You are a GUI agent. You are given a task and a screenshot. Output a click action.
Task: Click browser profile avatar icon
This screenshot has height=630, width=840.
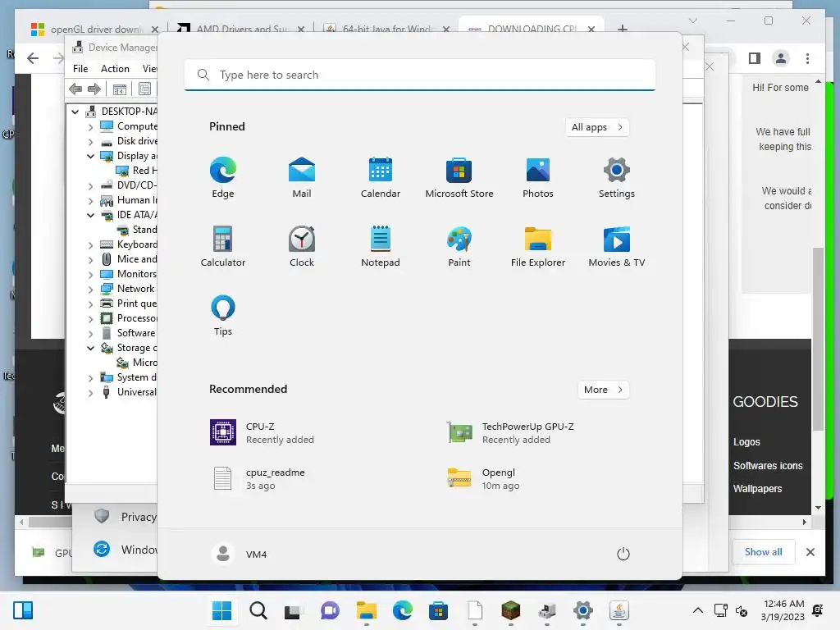click(781, 58)
